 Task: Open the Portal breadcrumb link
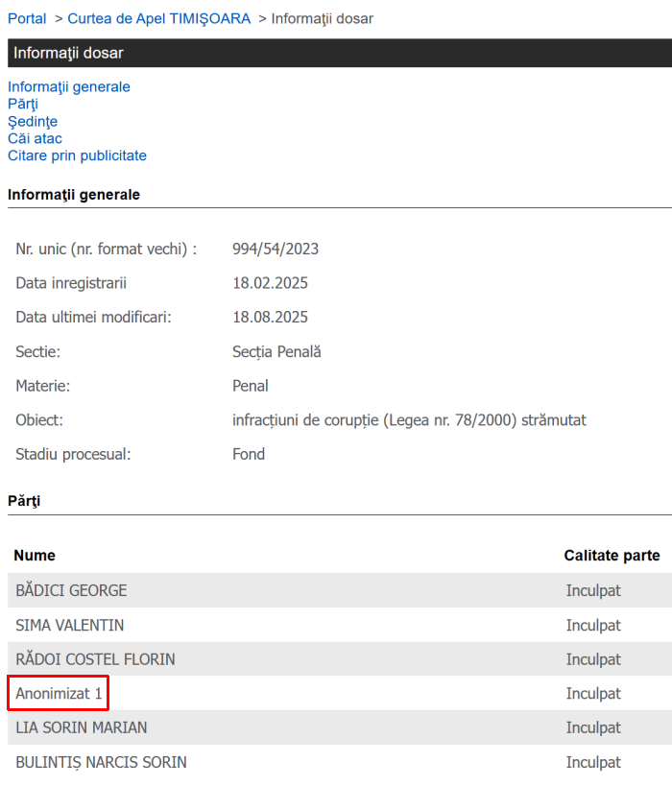27,19
